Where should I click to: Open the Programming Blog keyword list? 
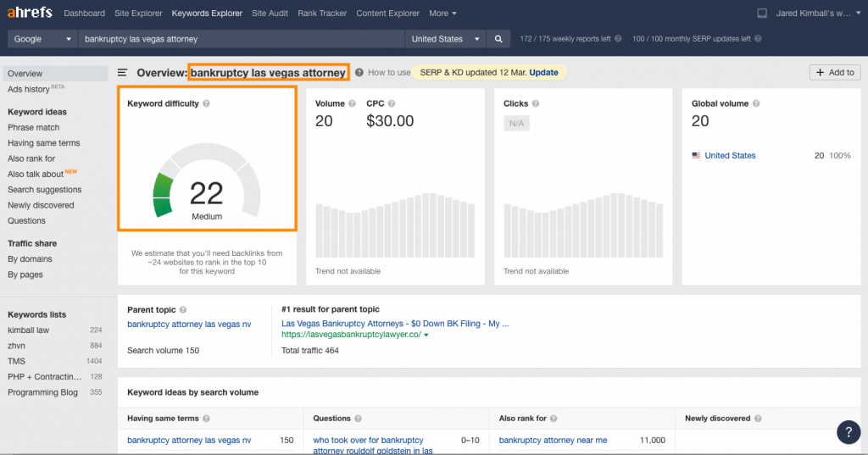42,392
